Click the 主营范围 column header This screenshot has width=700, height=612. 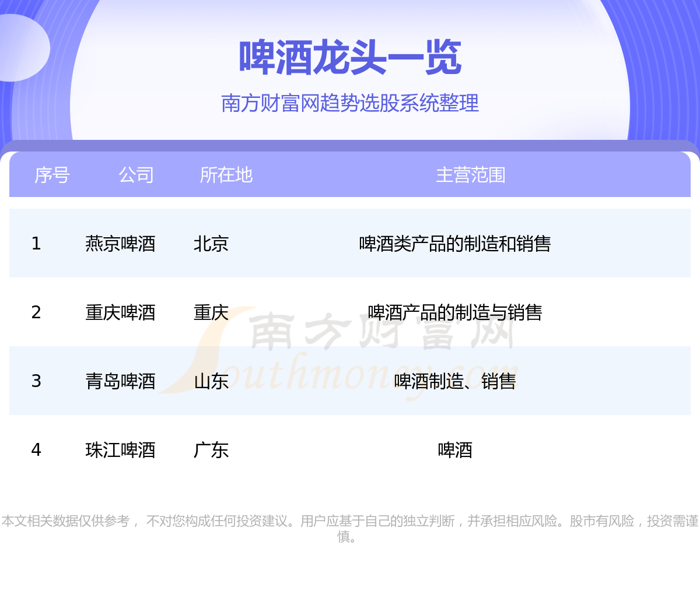point(470,175)
